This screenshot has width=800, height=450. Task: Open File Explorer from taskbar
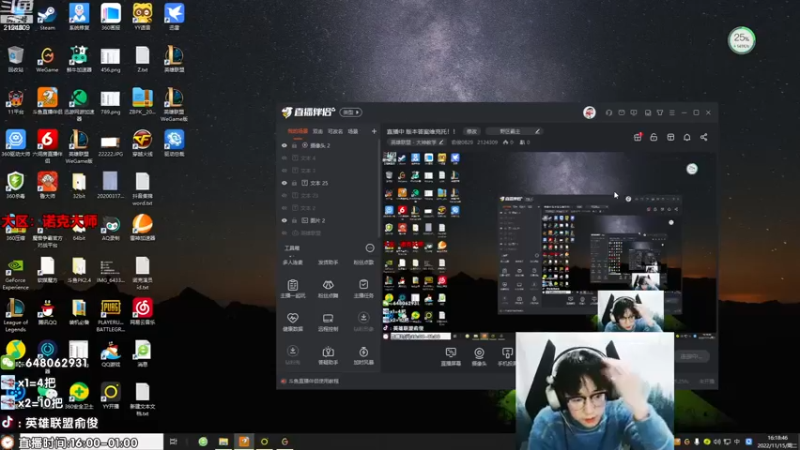coord(223,441)
